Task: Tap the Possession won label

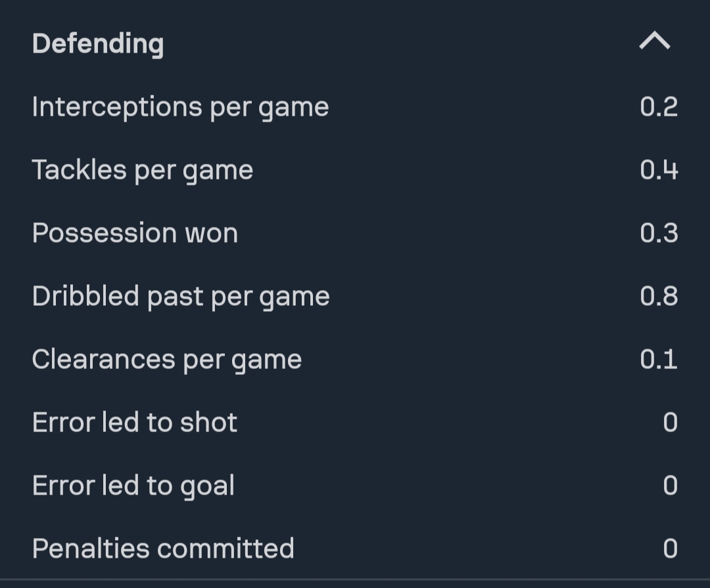Action: pos(135,233)
